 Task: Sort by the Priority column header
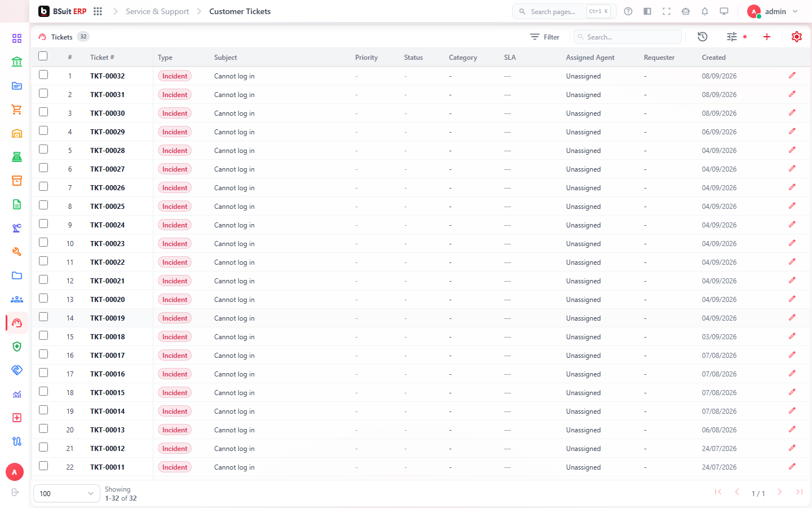tap(367, 58)
